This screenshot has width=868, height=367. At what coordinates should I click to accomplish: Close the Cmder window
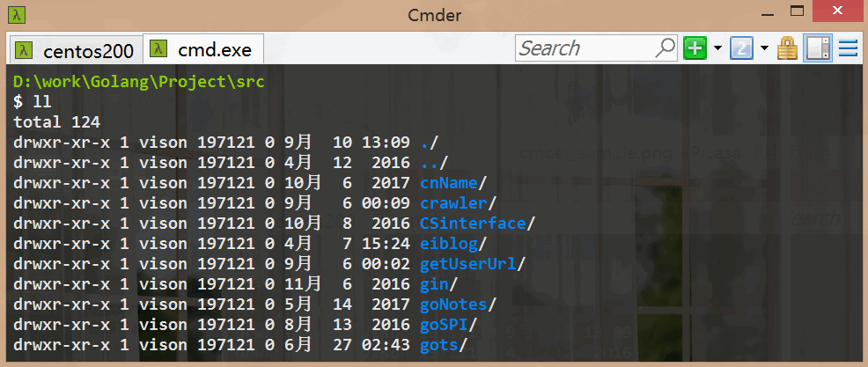tap(837, 11)
